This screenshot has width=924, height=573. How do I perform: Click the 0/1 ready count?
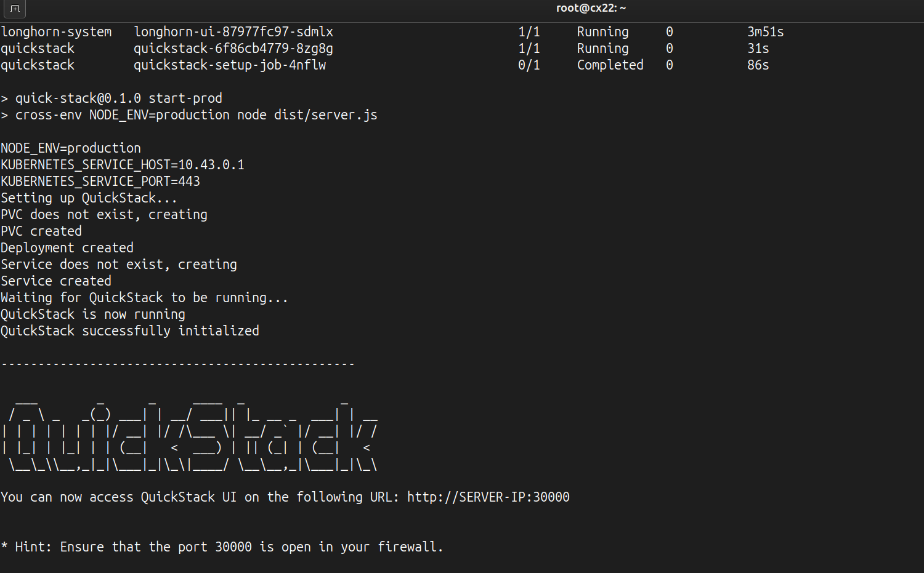pyautogui.click(x=529, y=65)
